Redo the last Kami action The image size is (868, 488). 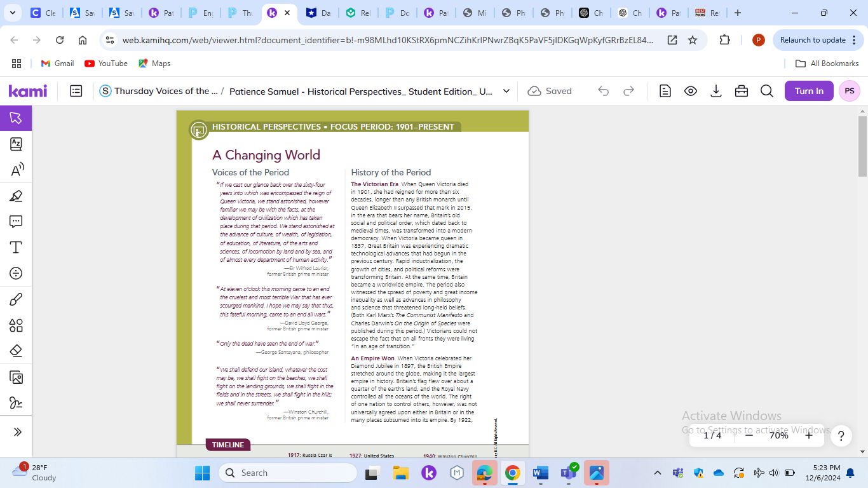click(x=628, y=91)
